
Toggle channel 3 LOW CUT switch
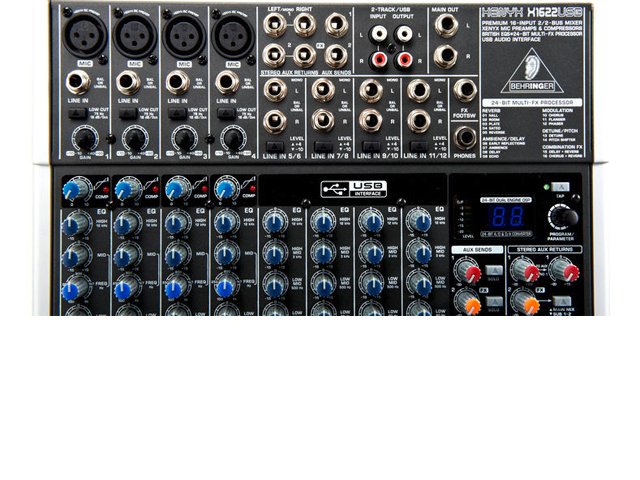(x=177, y=113)
